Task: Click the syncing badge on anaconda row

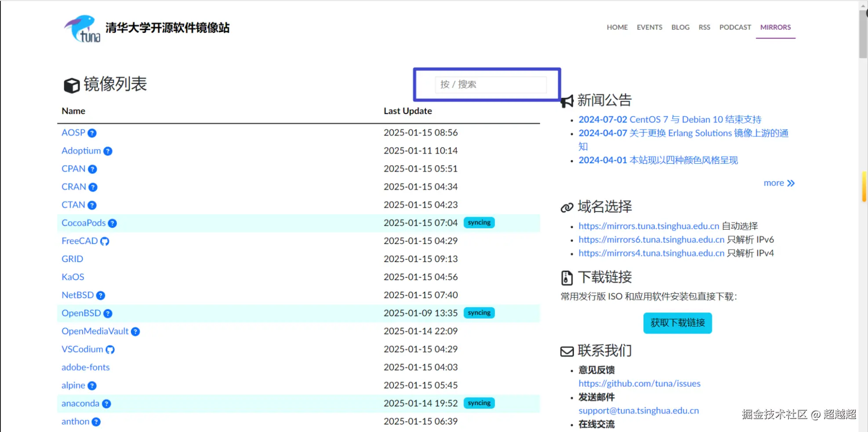Action: 479,403
